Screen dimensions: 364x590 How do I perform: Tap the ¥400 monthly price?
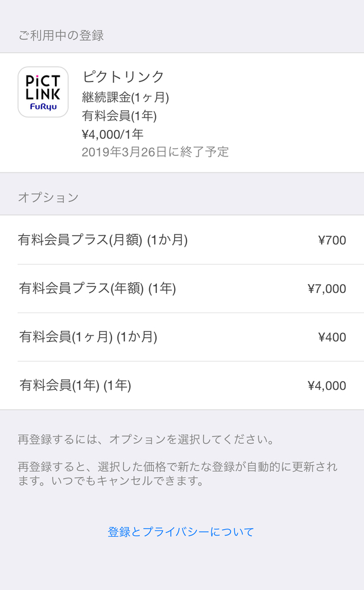coord(332,337)
